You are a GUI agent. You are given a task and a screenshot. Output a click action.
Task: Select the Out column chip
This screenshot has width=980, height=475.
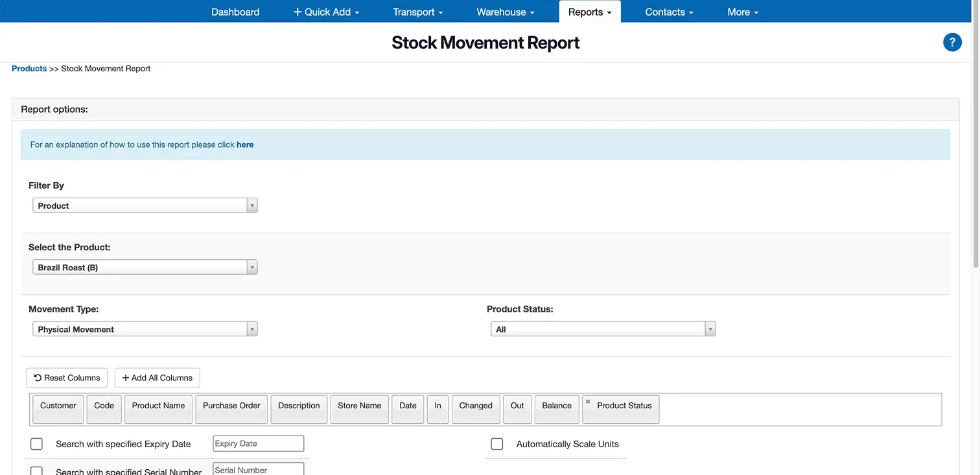(x=517, y=409)
